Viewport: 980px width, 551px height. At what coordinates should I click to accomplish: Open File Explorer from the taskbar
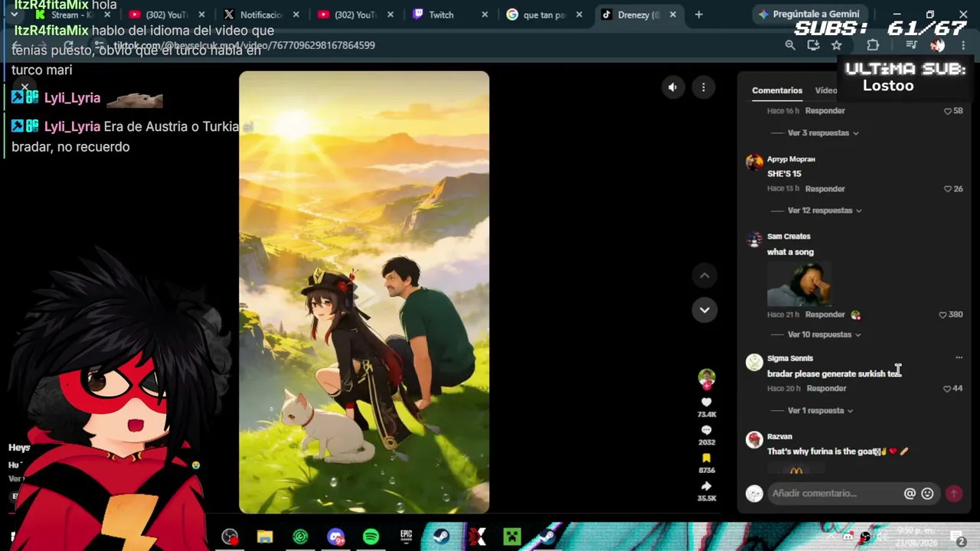coord(265,537)
